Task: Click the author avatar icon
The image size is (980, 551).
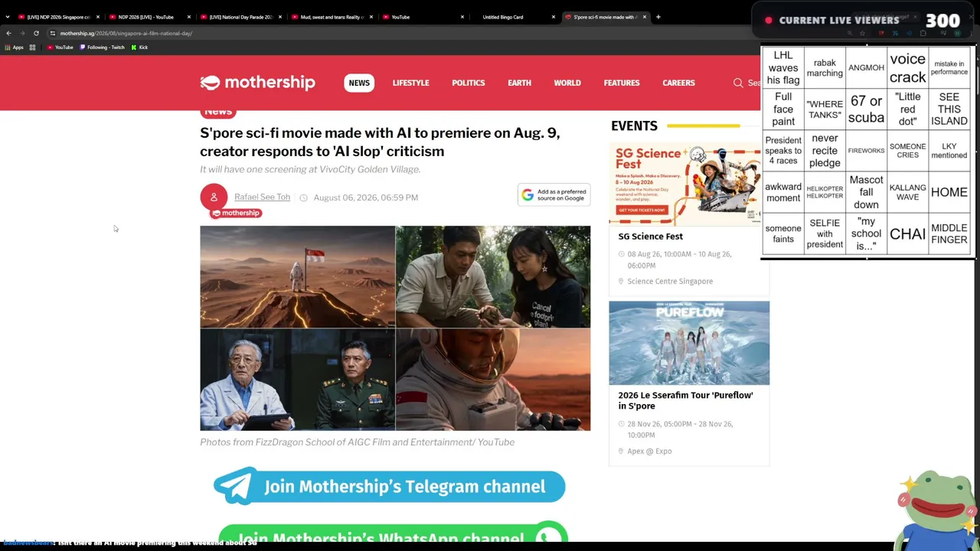Action: (214, 197)
